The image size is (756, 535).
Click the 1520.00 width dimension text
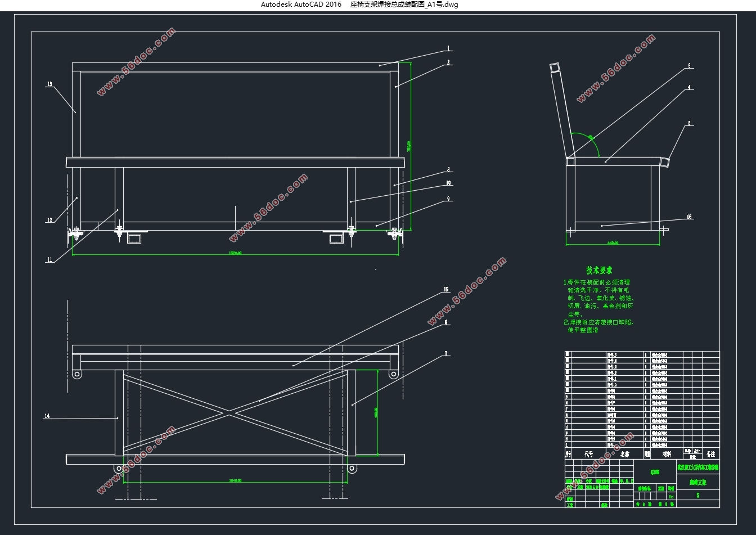point(235,253)
